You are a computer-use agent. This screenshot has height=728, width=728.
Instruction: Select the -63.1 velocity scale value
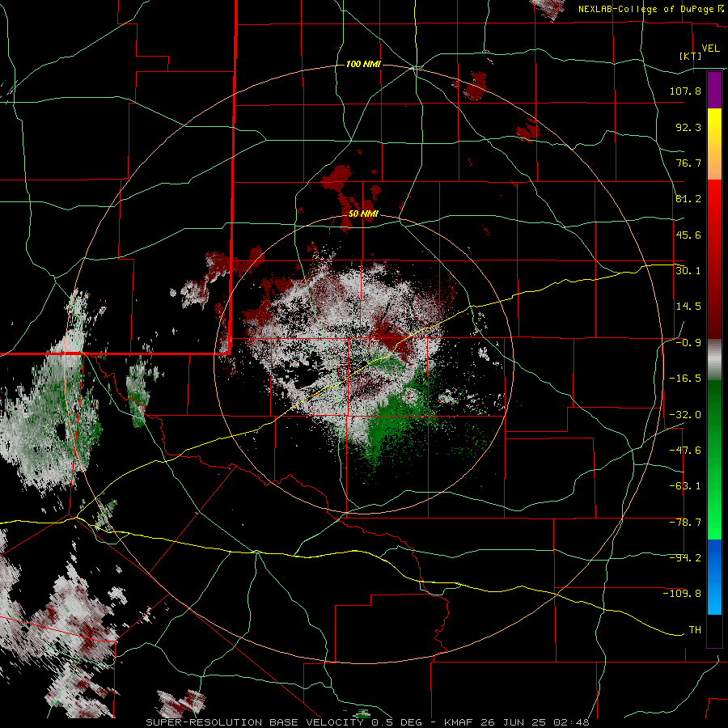click(685, 486)
